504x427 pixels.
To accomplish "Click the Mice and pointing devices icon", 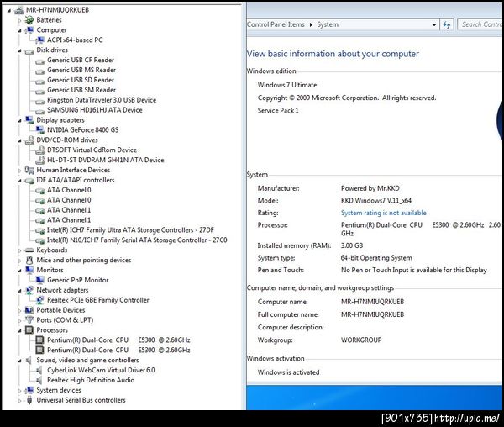I will 29,260.
